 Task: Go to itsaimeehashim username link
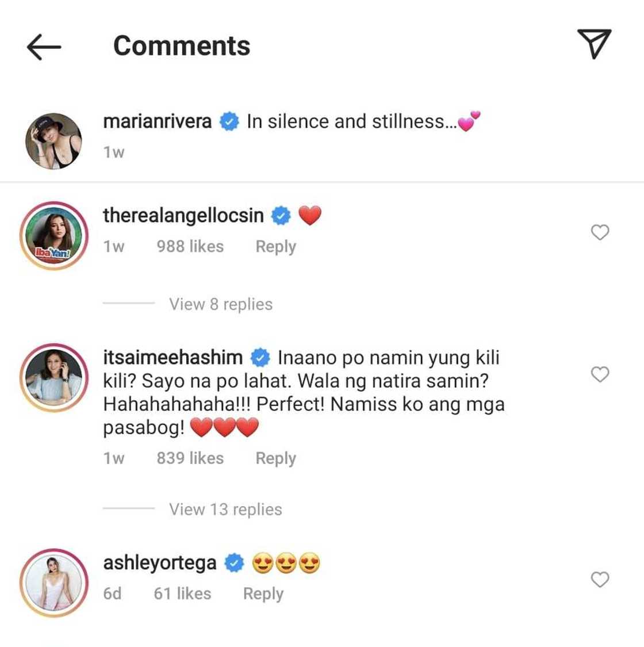pyautogui.click(x=173, y=357)
